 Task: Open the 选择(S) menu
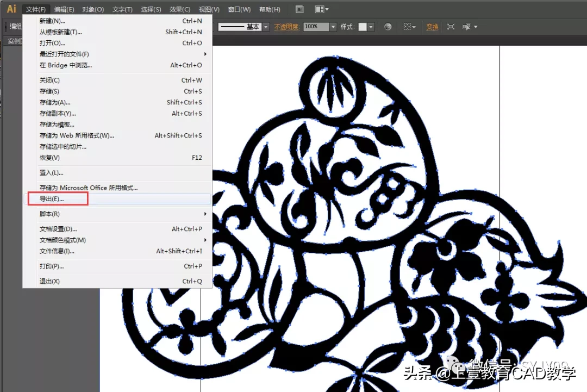coord(151,9)
